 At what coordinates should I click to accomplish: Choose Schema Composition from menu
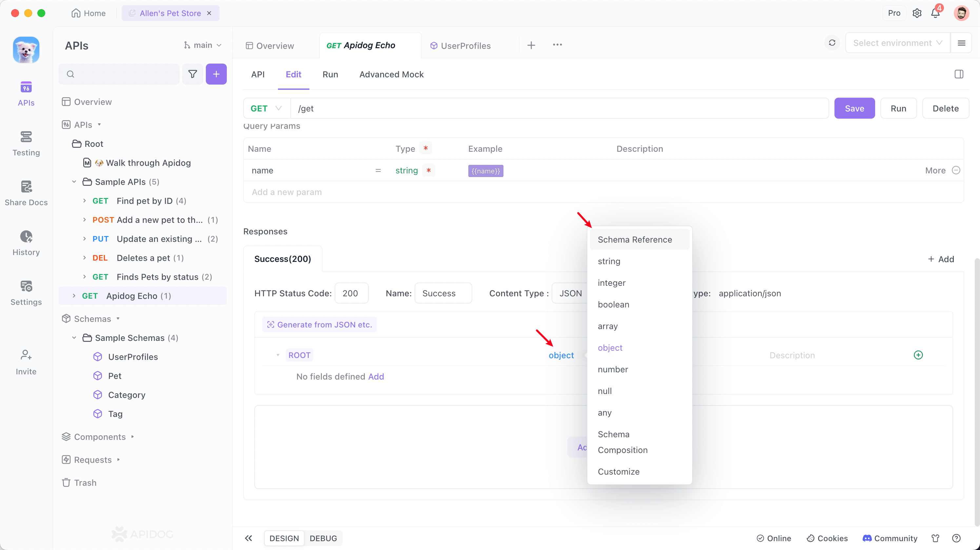(639, 442)
